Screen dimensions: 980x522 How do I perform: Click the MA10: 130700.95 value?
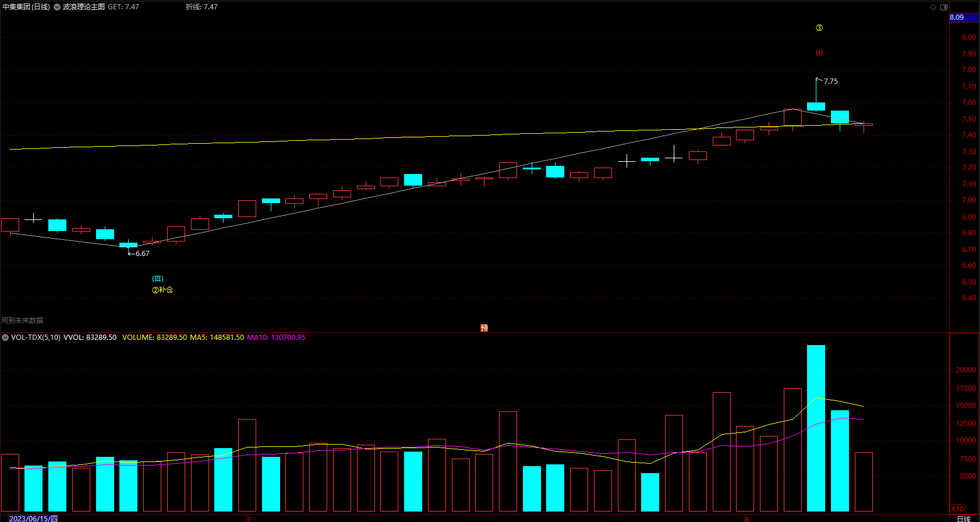(276, 338)
